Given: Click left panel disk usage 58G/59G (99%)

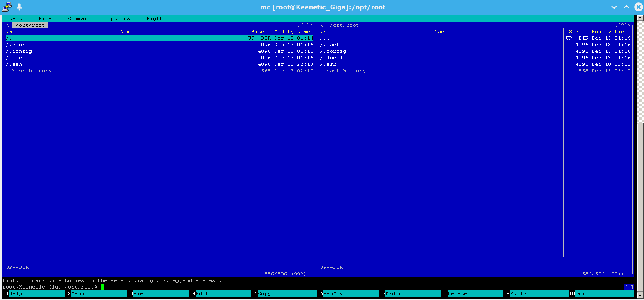Looking at the screenshot, I should pos(286,274).
